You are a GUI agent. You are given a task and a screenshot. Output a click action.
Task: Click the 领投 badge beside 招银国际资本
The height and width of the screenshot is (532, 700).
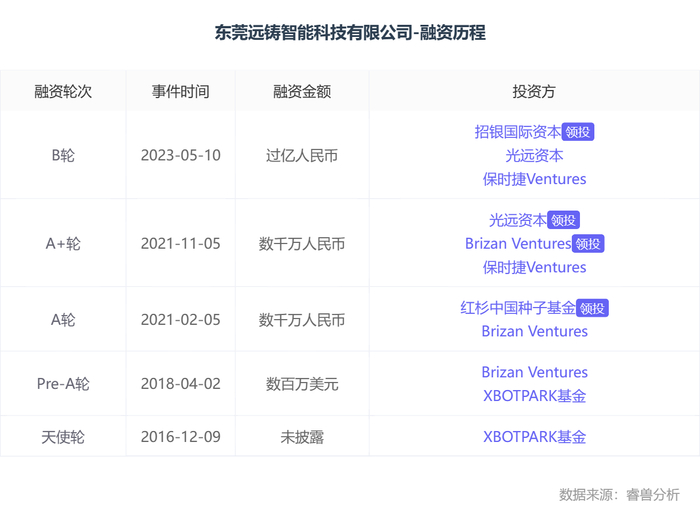578,132
